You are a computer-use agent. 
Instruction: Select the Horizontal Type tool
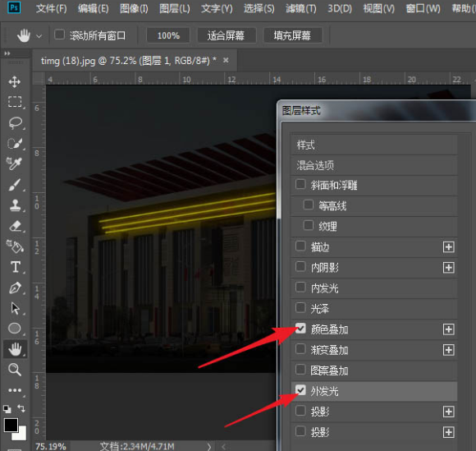[16, 267]
